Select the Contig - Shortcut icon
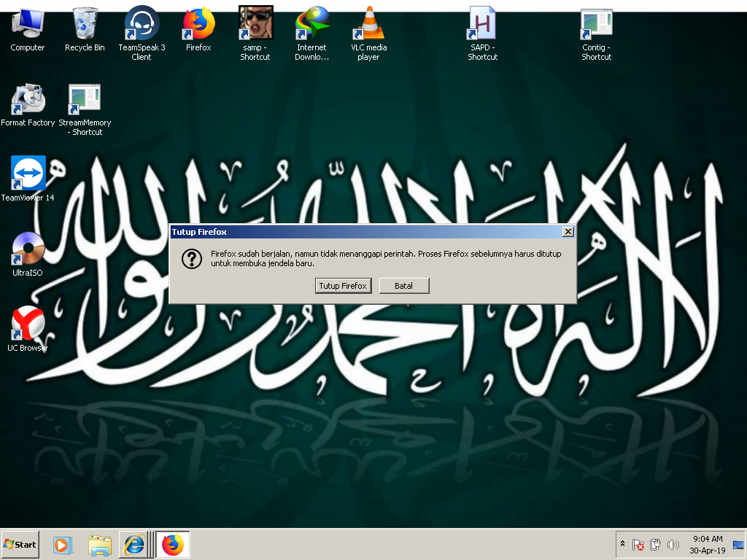747x560 pixels. point(596,34)
